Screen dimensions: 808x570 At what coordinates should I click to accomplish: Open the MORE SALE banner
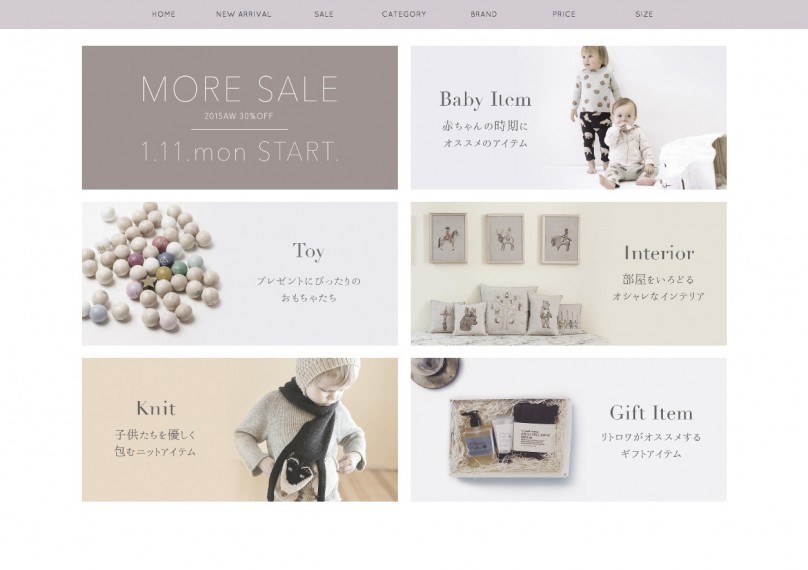pos(240,118)
